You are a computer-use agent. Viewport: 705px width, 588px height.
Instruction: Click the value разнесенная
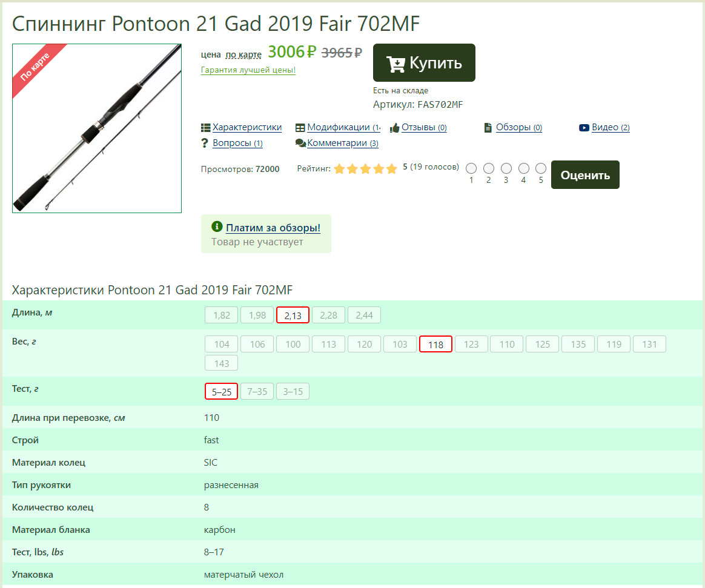pyautogui.click(x=231, y=485)
